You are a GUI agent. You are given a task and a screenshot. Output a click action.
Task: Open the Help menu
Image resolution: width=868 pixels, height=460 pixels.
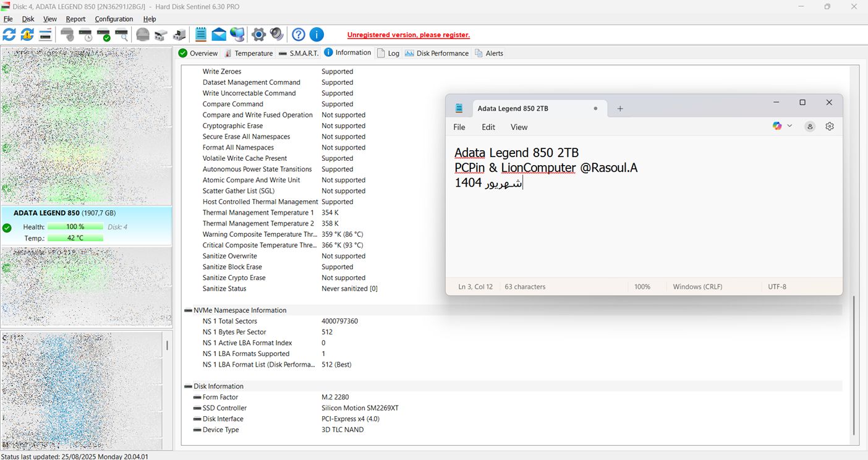coord(150,19)
